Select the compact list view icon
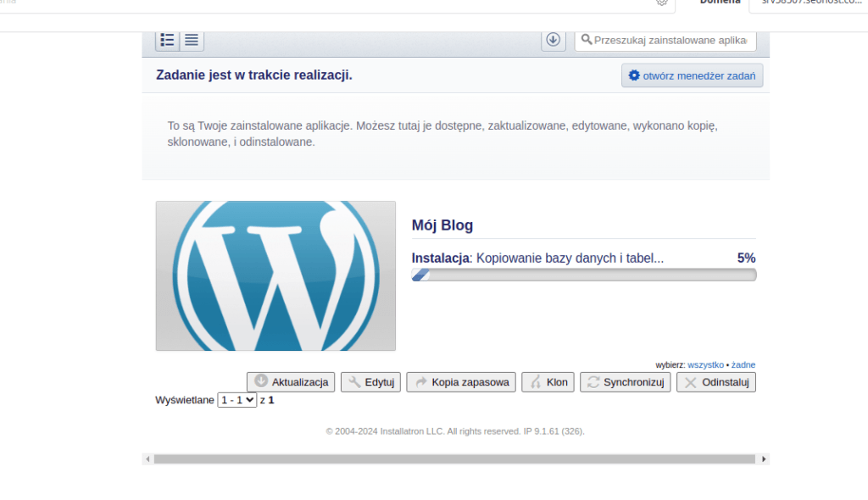 (191, 40)
